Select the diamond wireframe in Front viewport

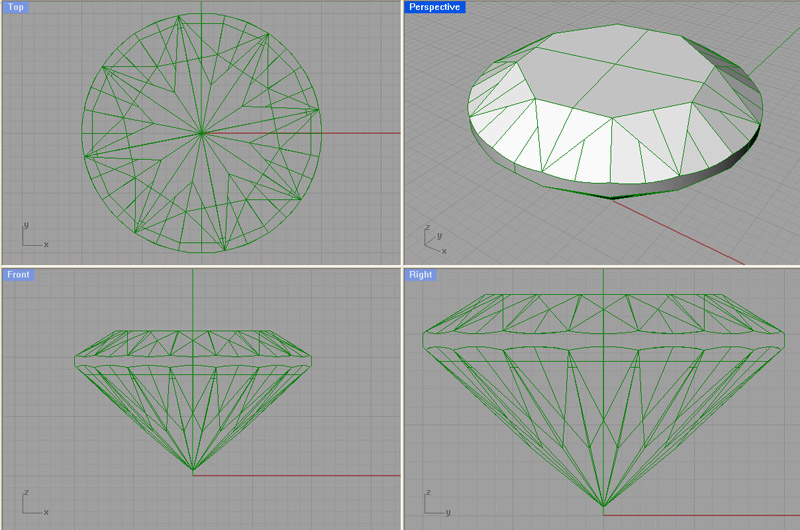[x=193, y=400]
